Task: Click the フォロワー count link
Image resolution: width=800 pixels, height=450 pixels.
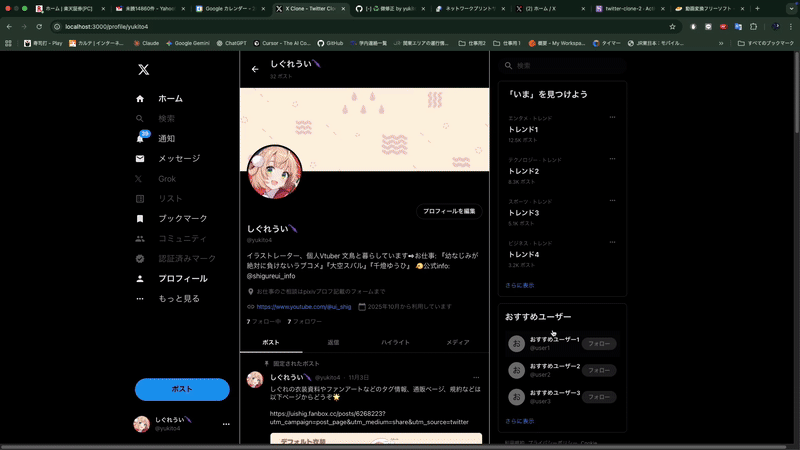Action: coord(305,321)
